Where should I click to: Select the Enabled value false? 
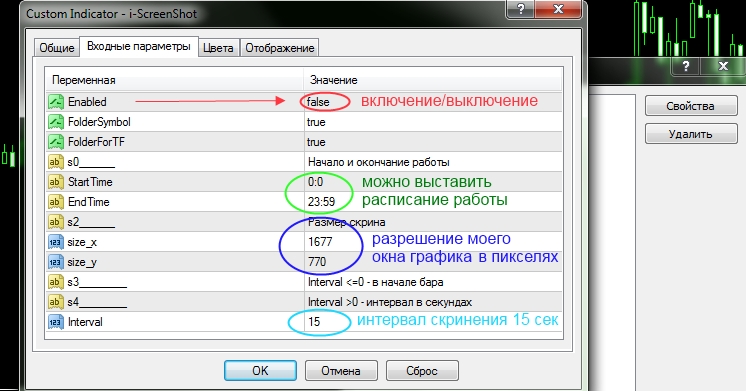318,102
